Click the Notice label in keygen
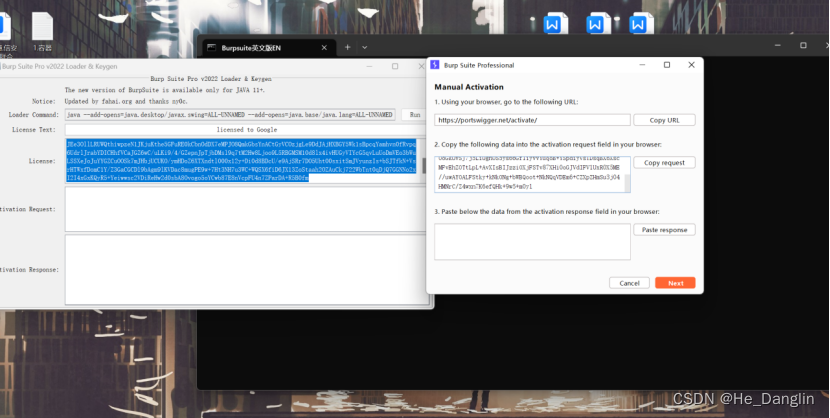Viewport: 830px width, 418px height. coord(43,101)
